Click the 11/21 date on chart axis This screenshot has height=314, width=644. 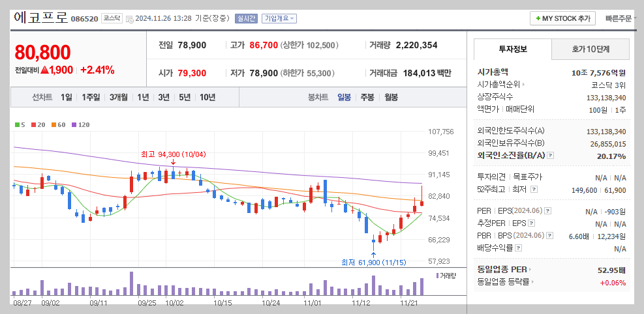pos(408,302)
